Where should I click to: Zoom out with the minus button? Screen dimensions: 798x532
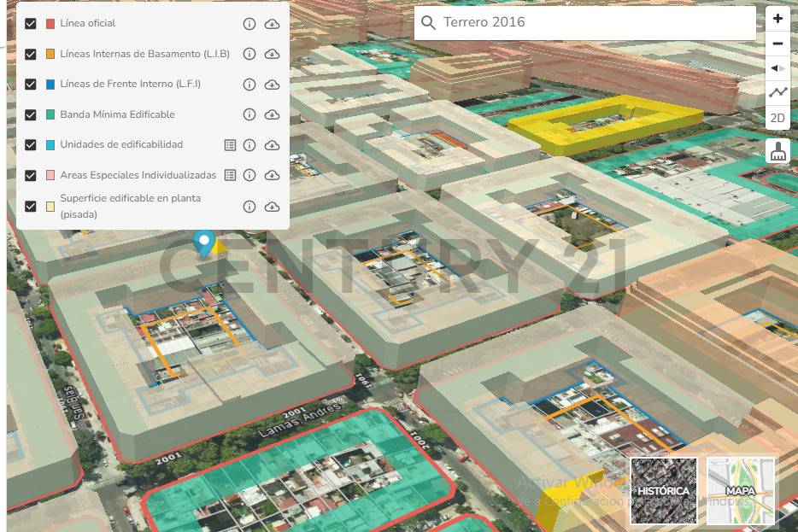[777, 44]
